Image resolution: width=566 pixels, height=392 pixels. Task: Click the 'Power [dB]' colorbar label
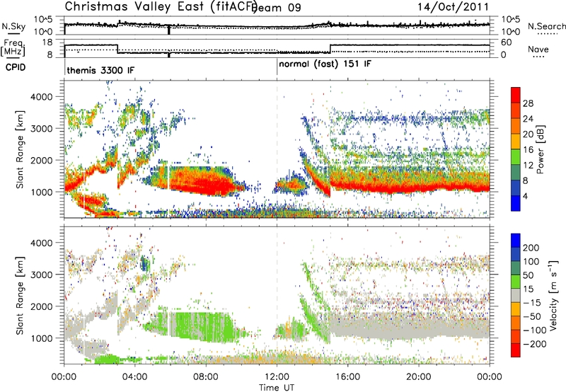[540, 149]
